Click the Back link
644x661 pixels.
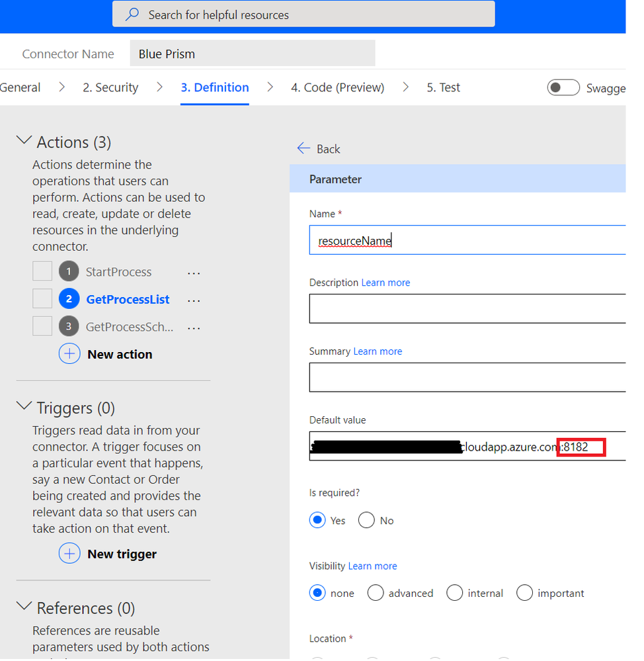[x=328, y=149]
